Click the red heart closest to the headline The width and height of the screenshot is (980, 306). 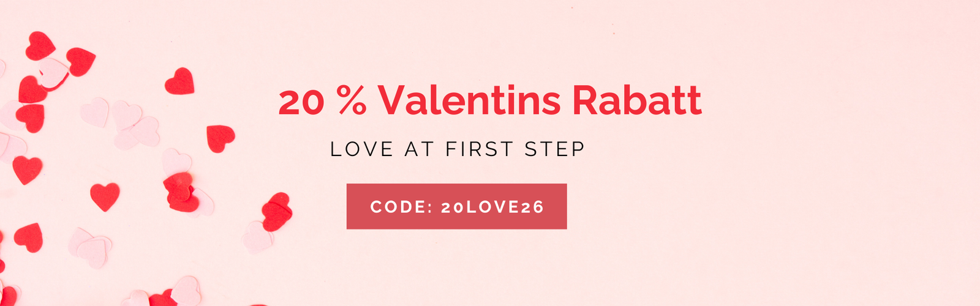point(179,81)
